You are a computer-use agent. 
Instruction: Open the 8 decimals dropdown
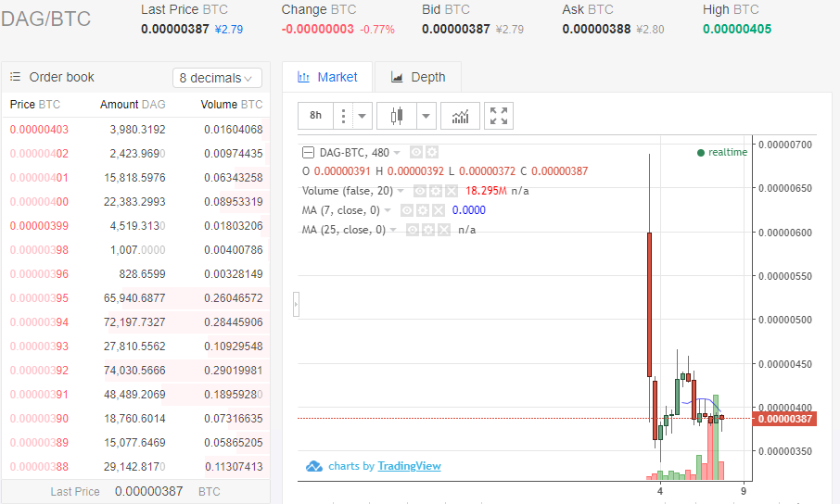(217, 78)
